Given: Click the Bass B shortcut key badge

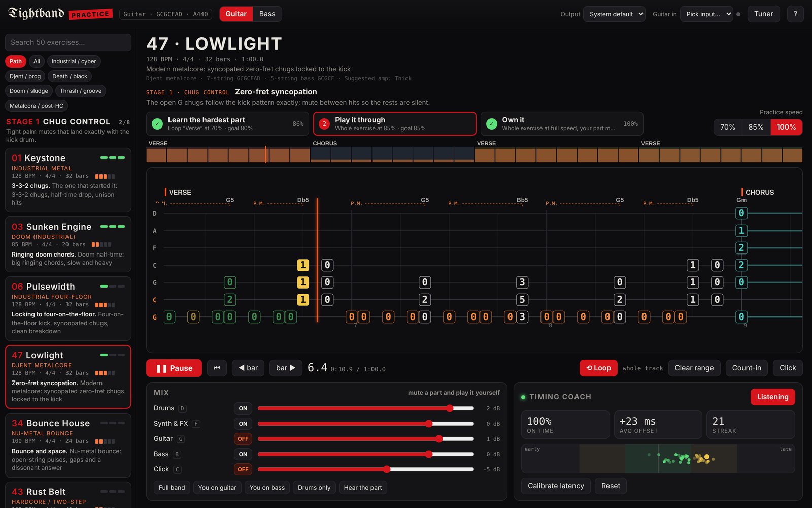Looking at the screenshot, I should (x=177, y=454).
